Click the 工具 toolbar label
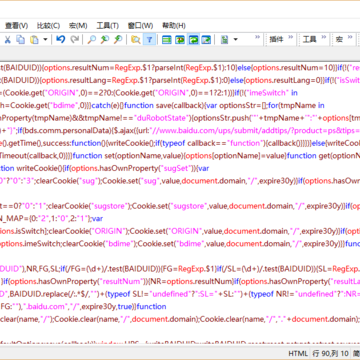Viewport: 360px width, 360px height. [x=310, y=39]
